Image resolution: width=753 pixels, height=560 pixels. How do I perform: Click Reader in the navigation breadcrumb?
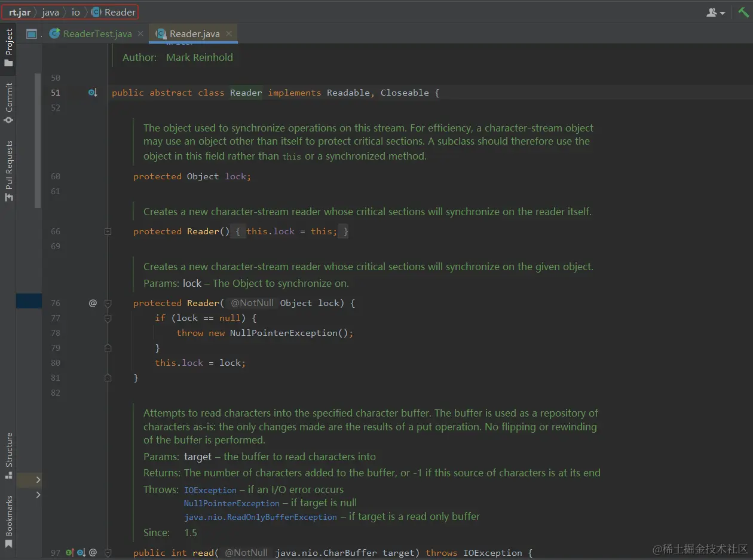click(x=120, y=12)
